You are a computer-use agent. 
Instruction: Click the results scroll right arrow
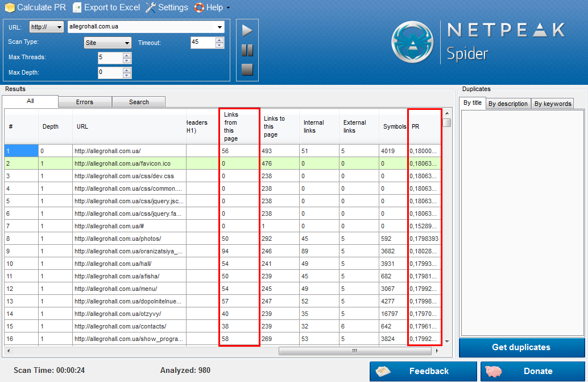437,351
